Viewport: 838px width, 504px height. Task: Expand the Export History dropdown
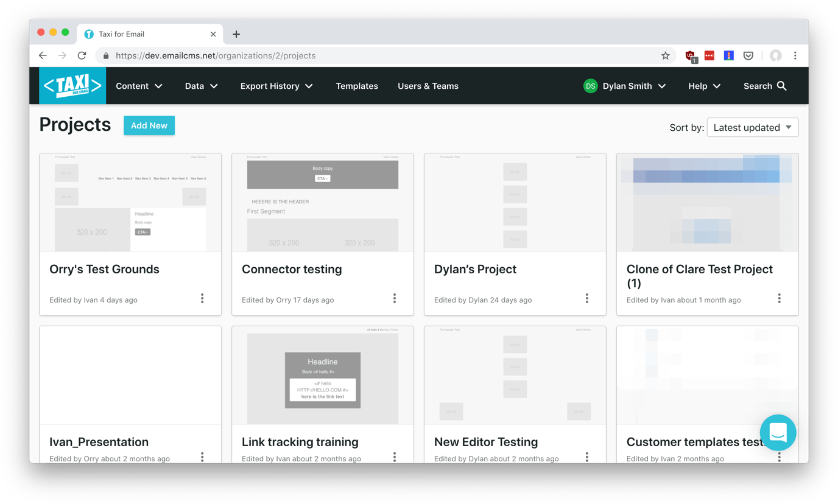(277, 86)
